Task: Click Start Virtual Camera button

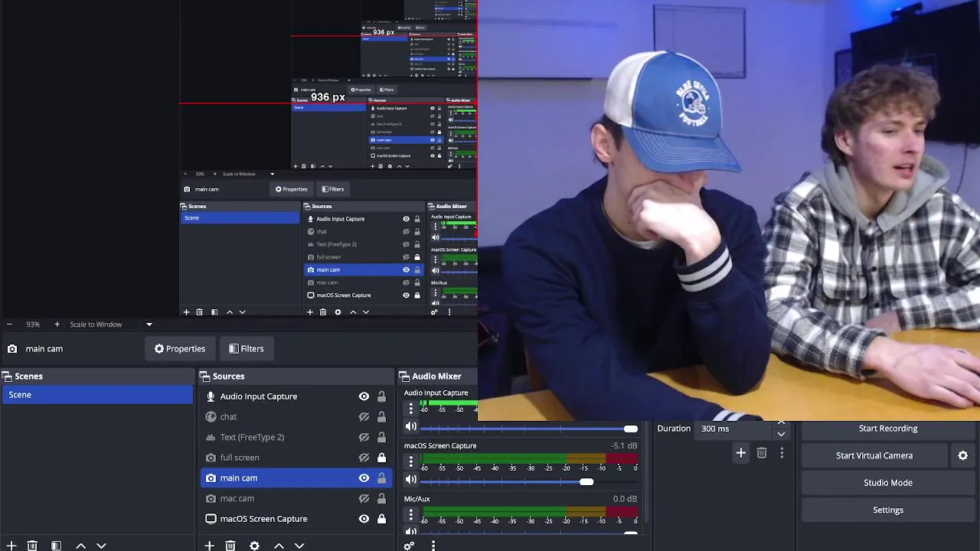Action: [874, 455]
